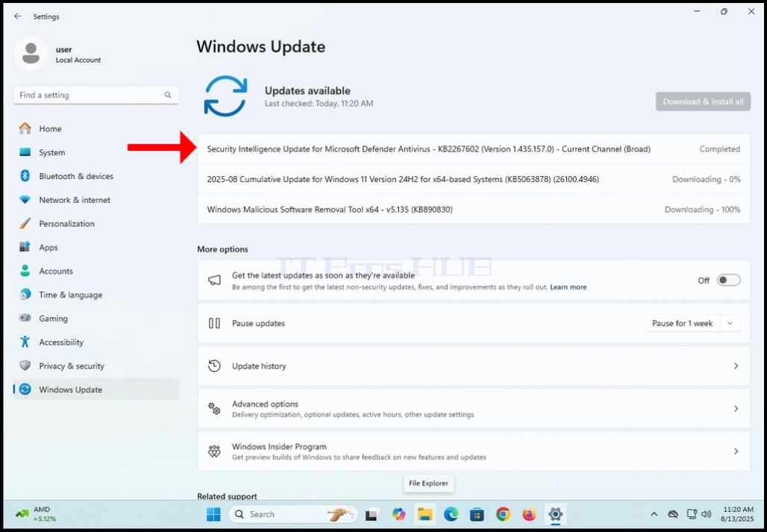Click the megaphone icon for latest updates
Viewport: 767px width, 532px height.
(x=214, y=281)
